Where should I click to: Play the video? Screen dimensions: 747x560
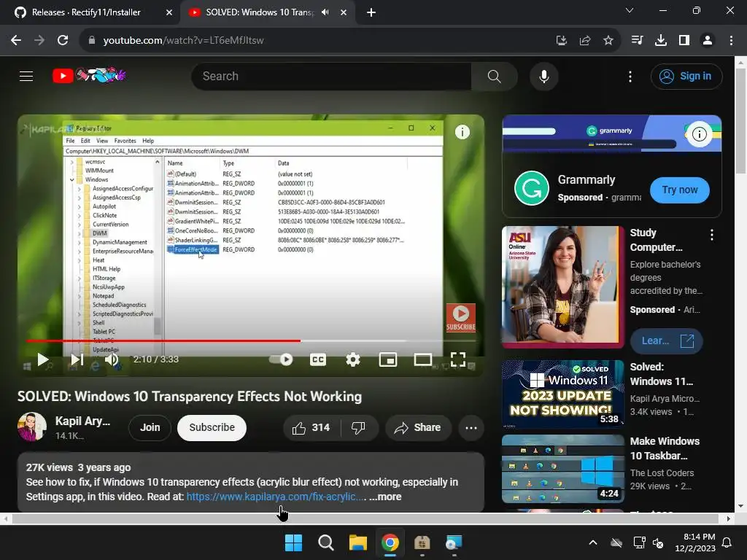[42, 359]
